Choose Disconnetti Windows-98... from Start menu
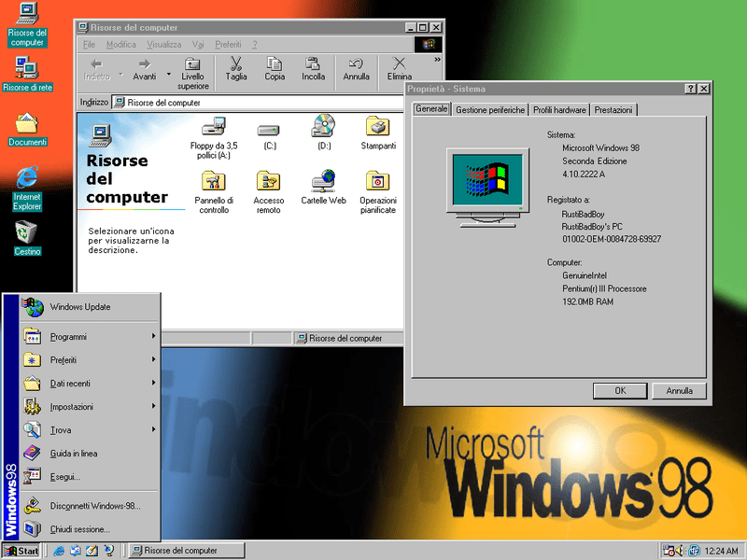This screenshot has width=747, height=560. (x=89, y=506)
